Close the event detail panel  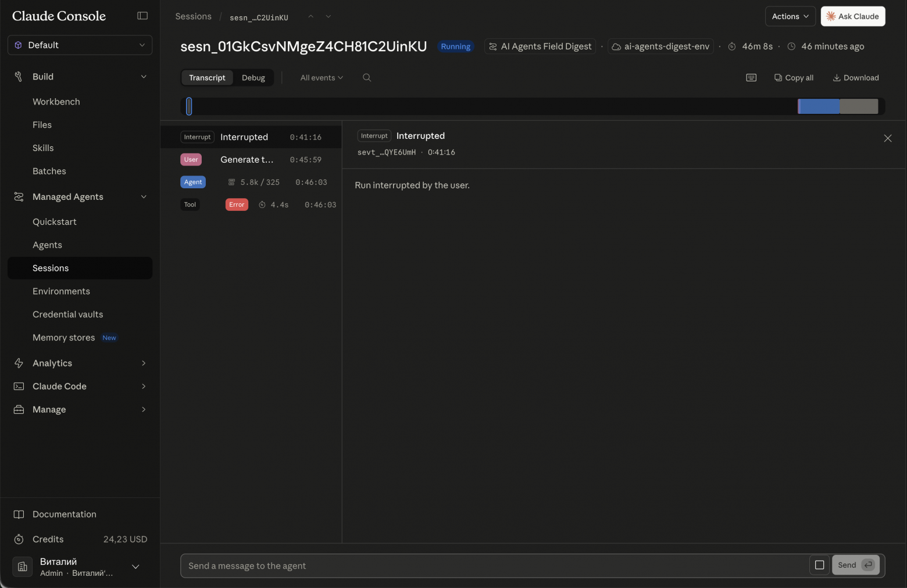(887, 138)
